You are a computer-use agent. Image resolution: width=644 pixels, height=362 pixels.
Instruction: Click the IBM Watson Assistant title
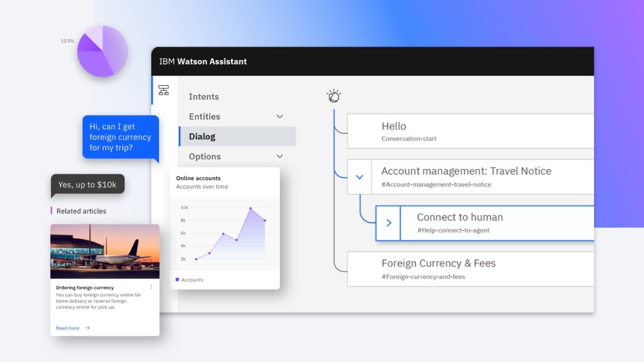(x=203, y=62)
